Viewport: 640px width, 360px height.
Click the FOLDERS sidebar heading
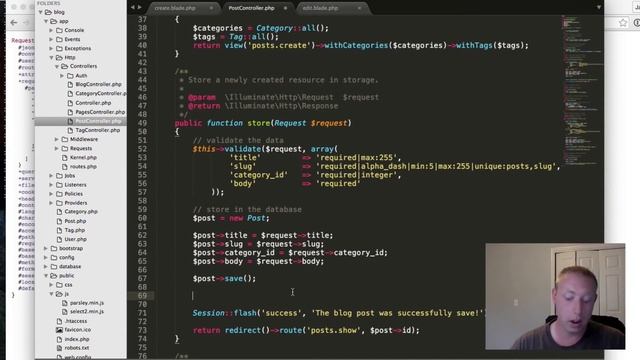click(x=48, y=3)
